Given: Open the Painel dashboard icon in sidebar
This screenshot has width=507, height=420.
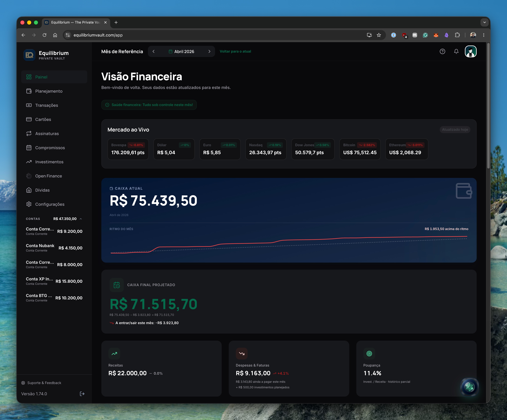Looking at the screenshot, I should 29,77.
